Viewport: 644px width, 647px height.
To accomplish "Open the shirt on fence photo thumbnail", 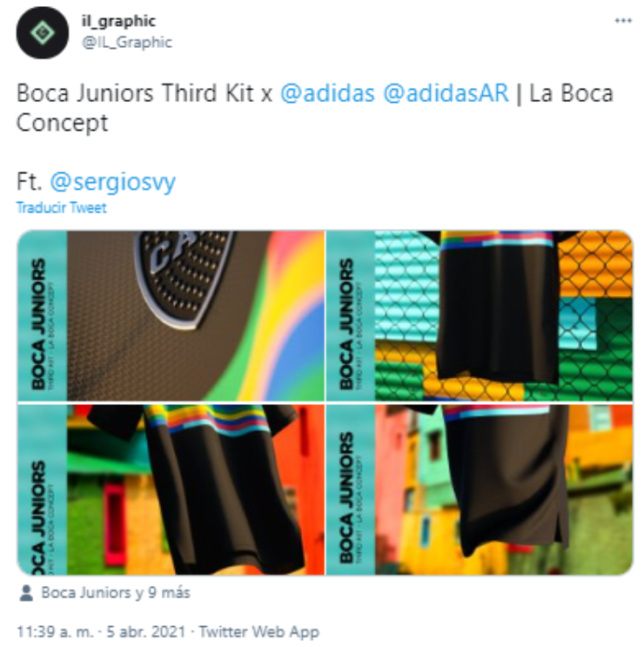I will pyautogui.click(x=480, y=315).
